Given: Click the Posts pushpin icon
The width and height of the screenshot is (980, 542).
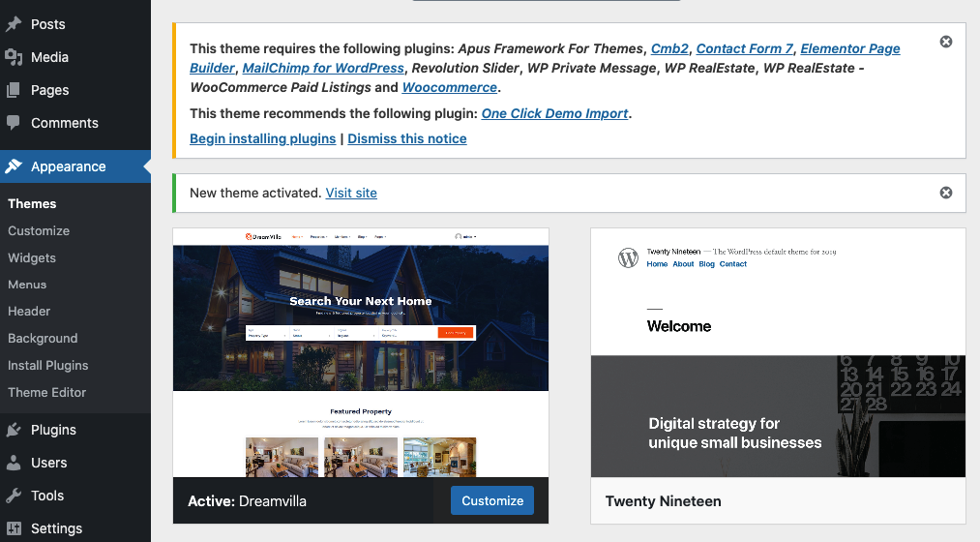Looking at the screenshot, I should coord(14,24).
